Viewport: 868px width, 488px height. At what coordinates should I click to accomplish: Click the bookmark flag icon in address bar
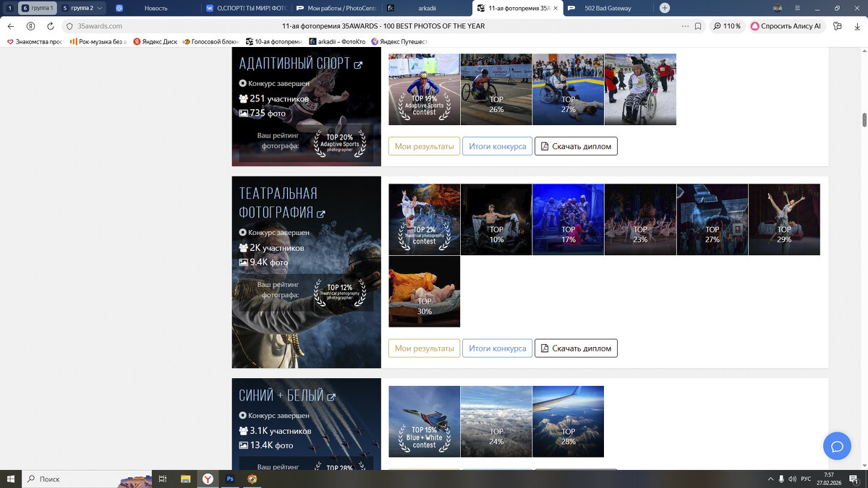(697, 25)
